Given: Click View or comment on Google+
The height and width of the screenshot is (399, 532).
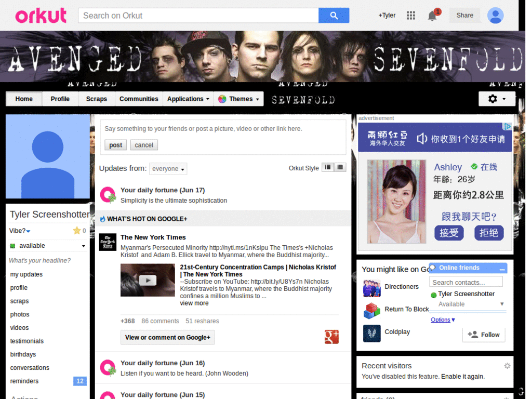Looking at the screenshot, I should point(168,337).
